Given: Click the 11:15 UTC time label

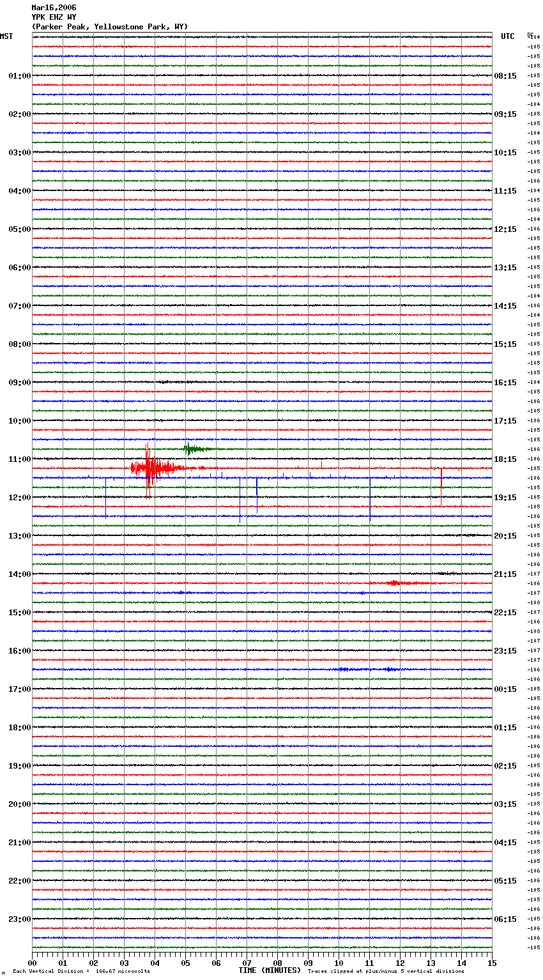Looking at the screenshot, I should coord(505,191).
